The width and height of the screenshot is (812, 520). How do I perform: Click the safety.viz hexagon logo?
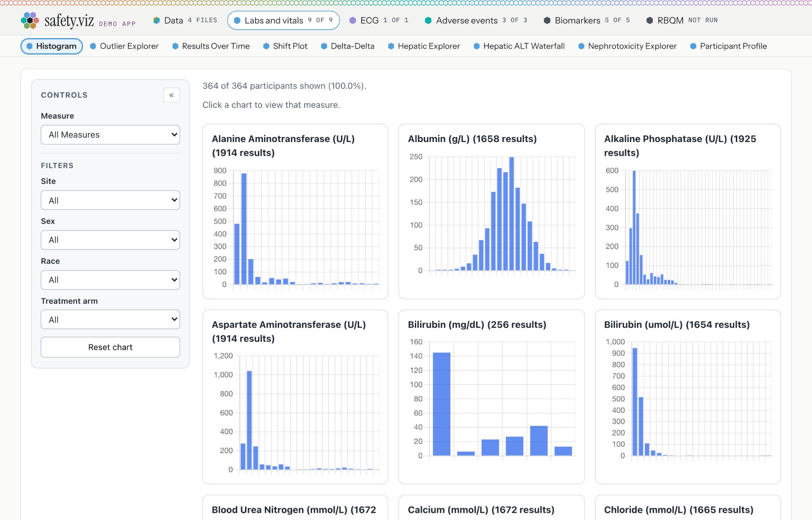click(30, 20)
